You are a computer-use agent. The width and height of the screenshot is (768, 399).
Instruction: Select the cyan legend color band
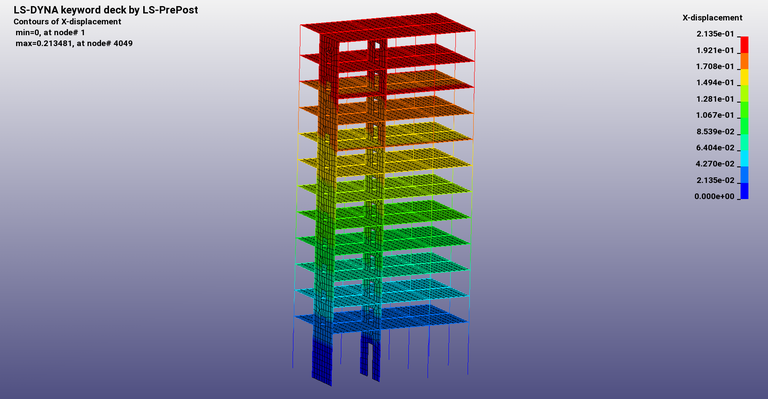pyautogui.click(x=744, y=159)
